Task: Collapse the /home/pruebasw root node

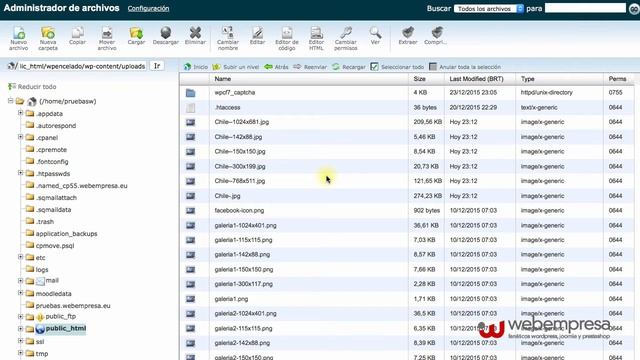Action: pyautogui.click(x=11, y=100)
